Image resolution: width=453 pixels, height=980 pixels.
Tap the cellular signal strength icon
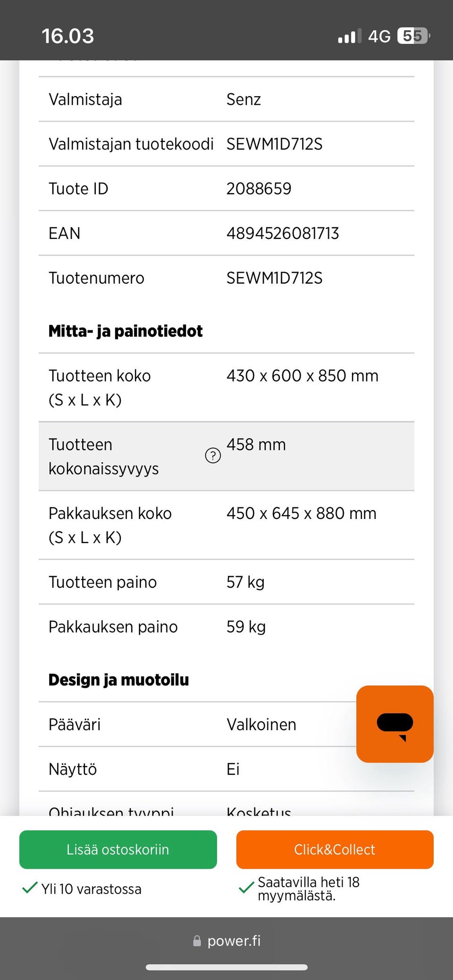(x=349, y=36)
